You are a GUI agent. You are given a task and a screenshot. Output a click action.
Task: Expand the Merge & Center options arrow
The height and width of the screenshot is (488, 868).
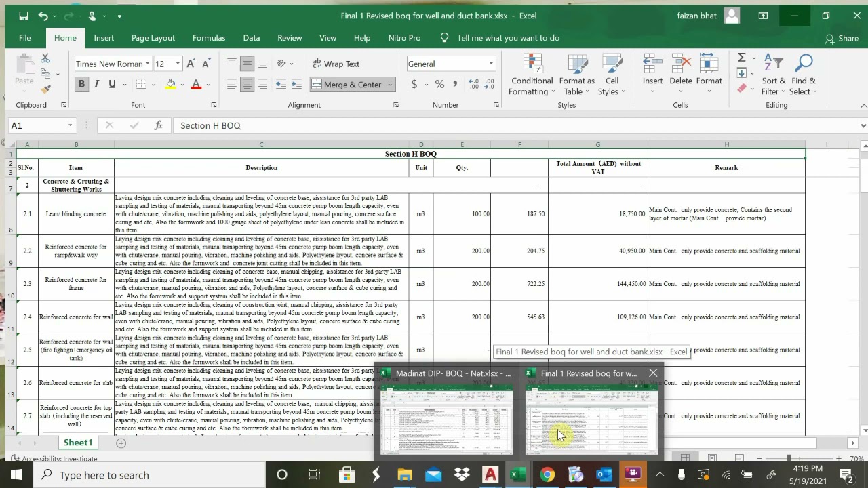(x=390, y=85)
